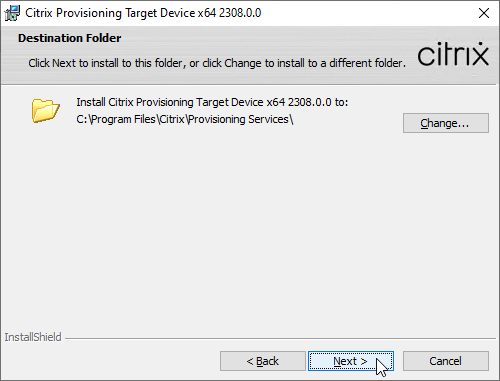Click the Citrix logo in the header
This screenshot has width=500, height=381.
tap(453, 54)
